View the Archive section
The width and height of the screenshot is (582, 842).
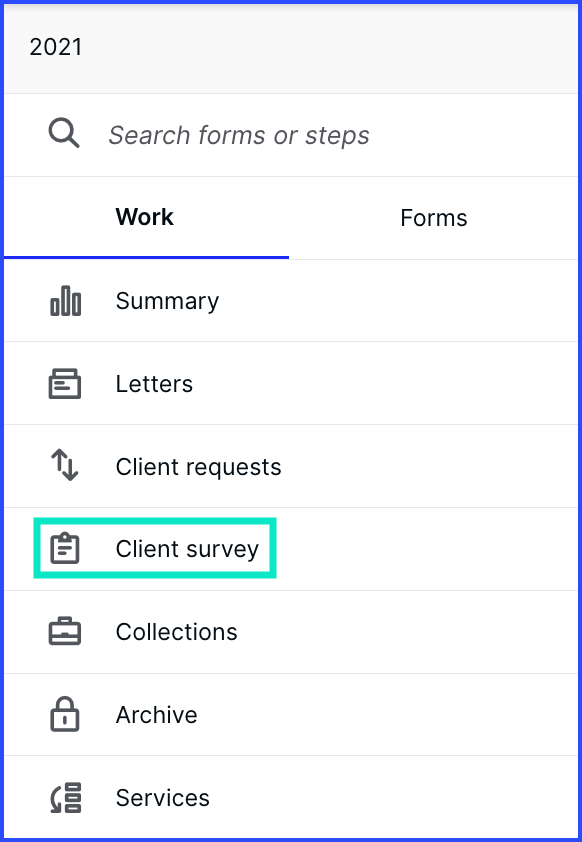pyautogui.click(x=291, y=715)
